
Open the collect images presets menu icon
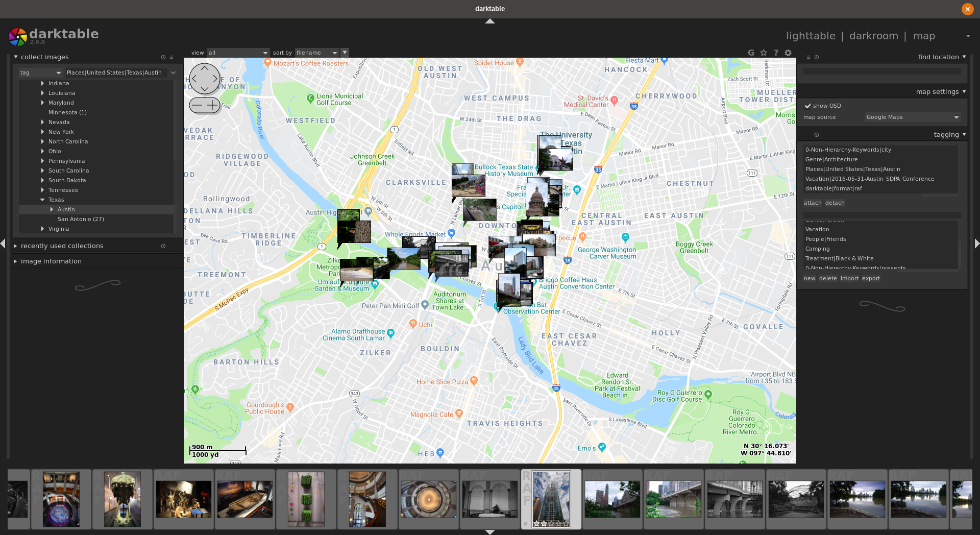tap(171, 57)
